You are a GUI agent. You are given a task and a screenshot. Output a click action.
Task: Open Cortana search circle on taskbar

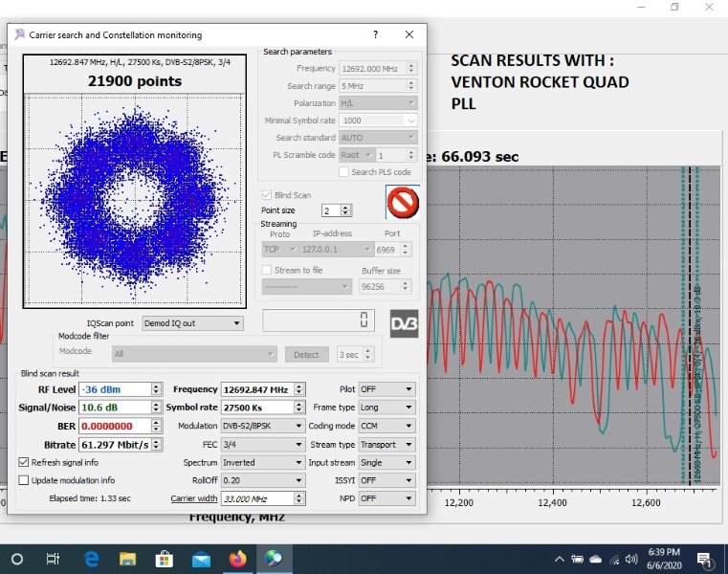click(x=17, y=559)
